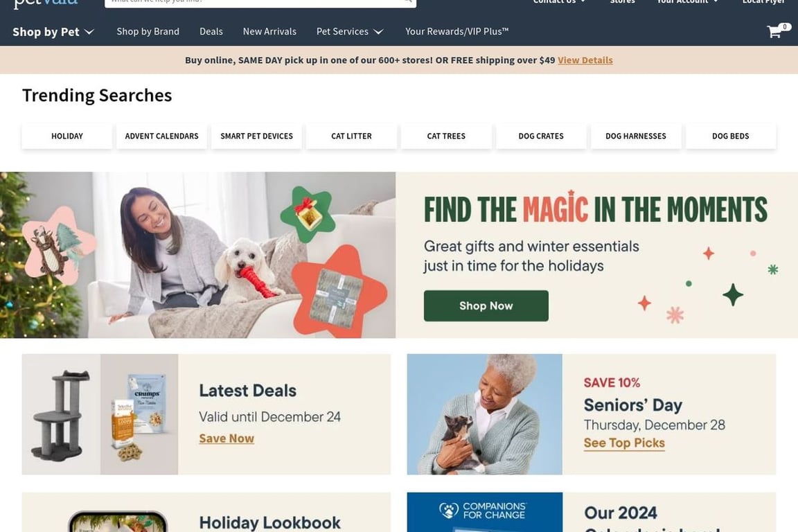Open the shopping cart icon
The height and width of the screenshot is (532, 798).
point(777,31)
